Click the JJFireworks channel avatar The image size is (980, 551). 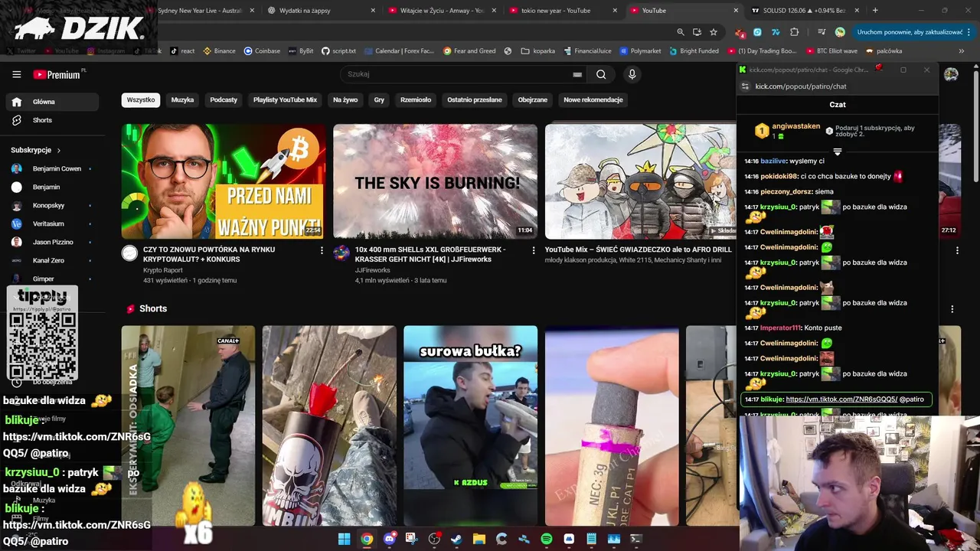341,253
